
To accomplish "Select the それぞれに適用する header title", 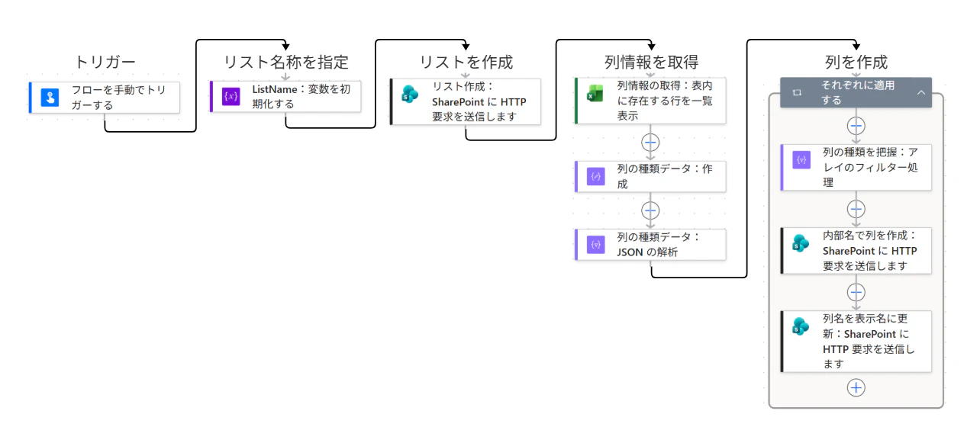I will click(858, 92).
